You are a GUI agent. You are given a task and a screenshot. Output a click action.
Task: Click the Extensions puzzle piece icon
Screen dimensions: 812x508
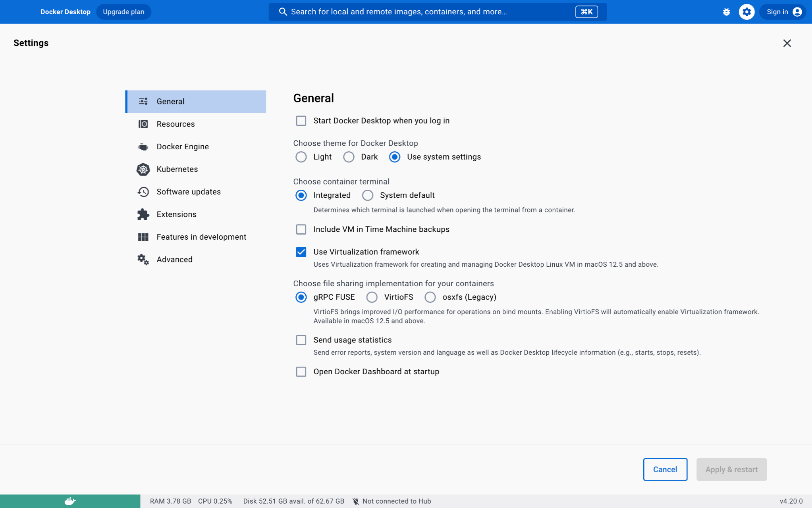click(143, 214)
